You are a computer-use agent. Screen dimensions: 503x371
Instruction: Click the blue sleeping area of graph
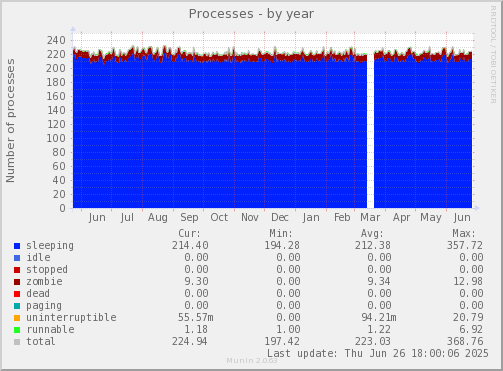220,135
